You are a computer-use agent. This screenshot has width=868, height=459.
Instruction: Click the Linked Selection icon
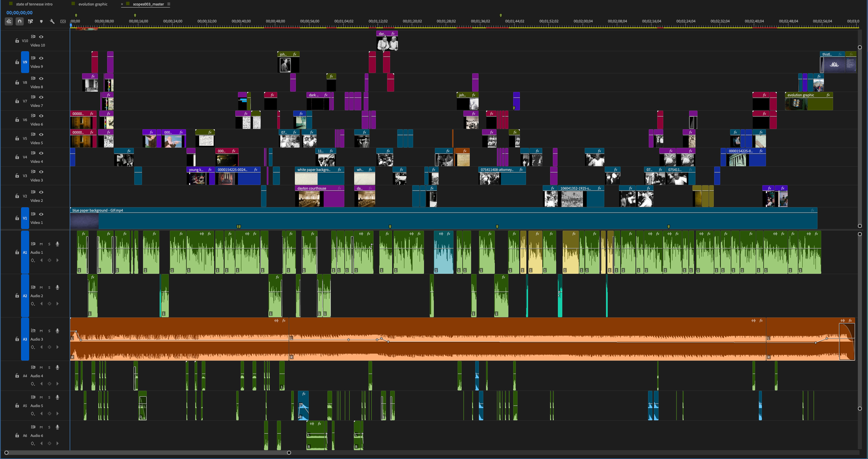tap(31, 22)
